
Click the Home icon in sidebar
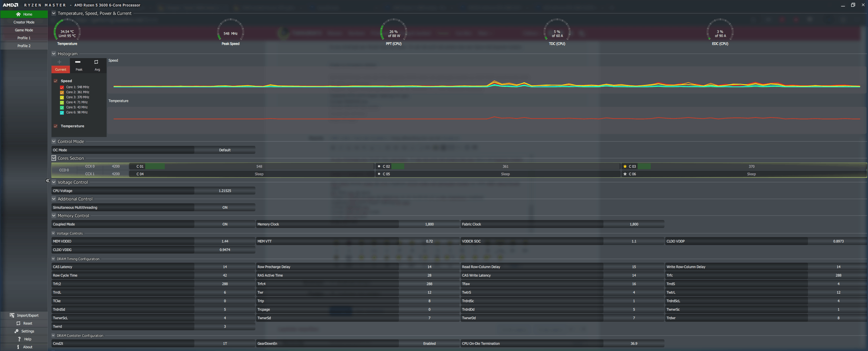click(x=18, y=14)
